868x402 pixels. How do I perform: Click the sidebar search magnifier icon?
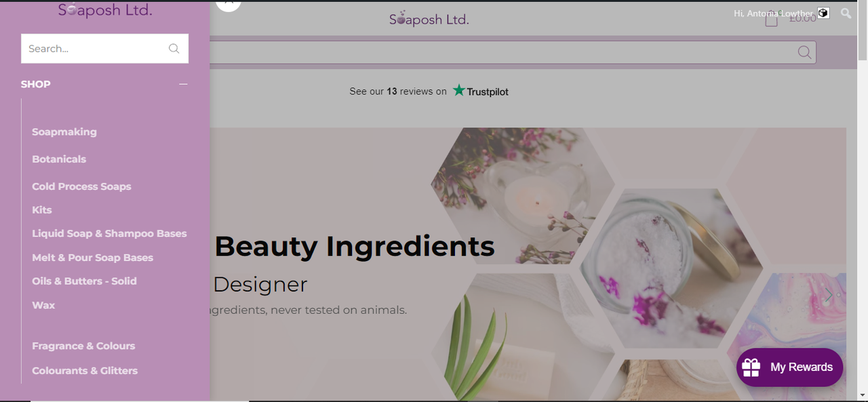(174, 48)
